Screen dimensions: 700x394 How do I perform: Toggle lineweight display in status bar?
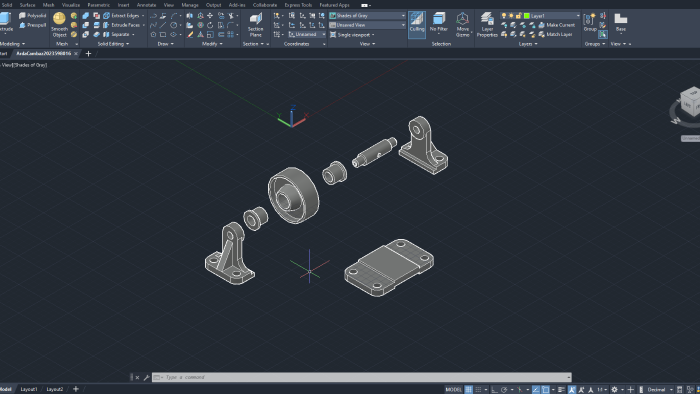[561, 390]
